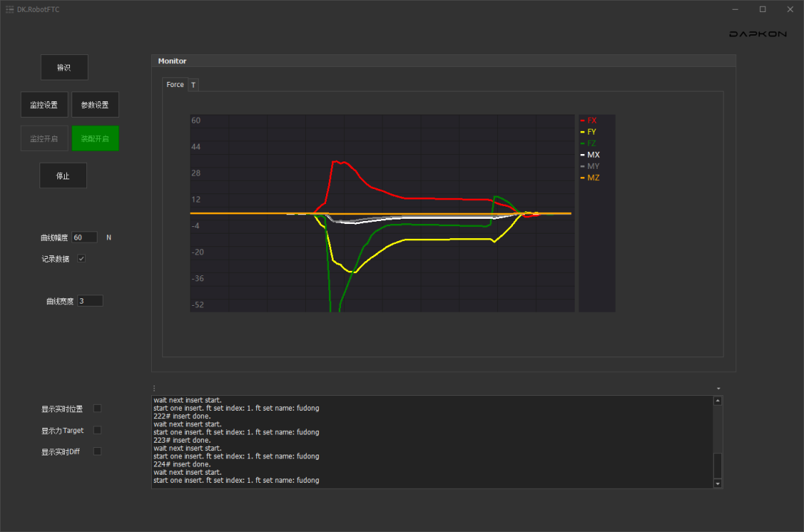Open the log panel dropdown arrow
Viewport: 804px width, 532px height.
pos(718,388)
